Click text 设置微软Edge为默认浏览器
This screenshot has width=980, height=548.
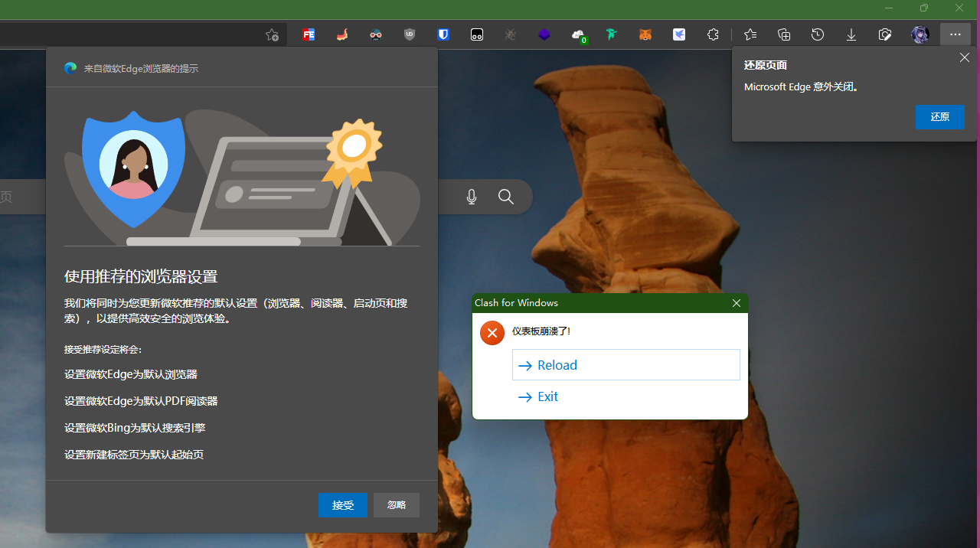click(131, 374)
